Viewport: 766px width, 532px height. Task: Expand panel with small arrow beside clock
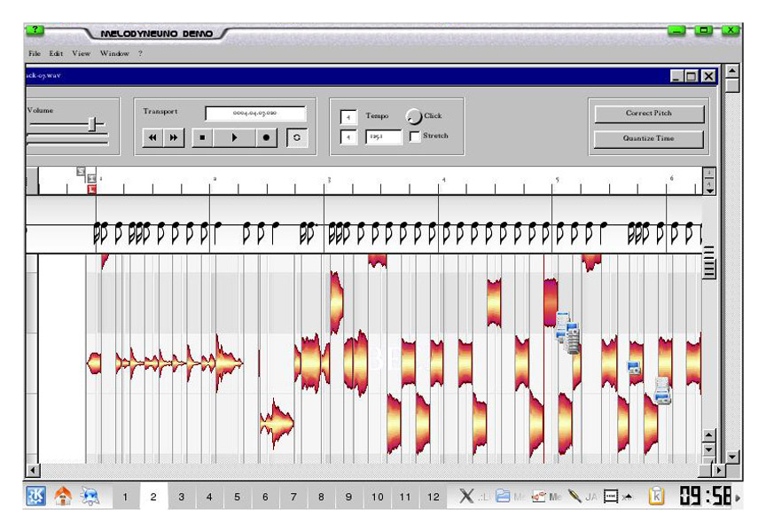click(x=738, y=497)
